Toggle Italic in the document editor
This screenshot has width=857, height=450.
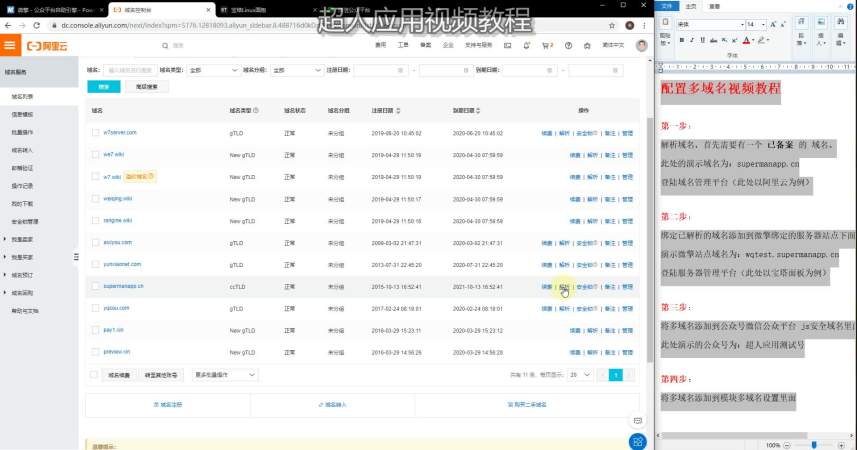692,40
